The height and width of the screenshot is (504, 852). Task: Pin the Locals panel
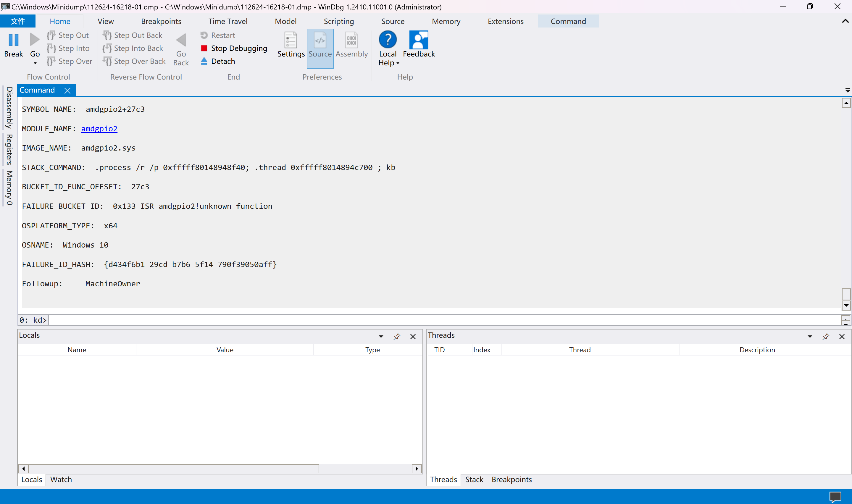point(397,337)
